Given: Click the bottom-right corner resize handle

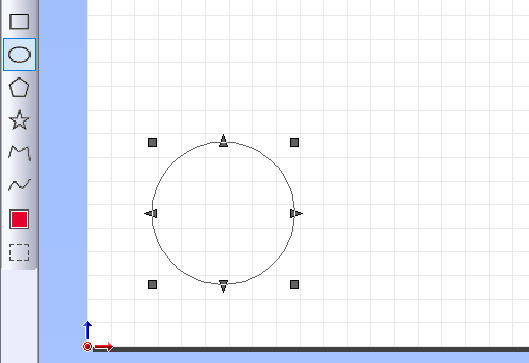Looking at the screenshot, I should tap(295, 285).
